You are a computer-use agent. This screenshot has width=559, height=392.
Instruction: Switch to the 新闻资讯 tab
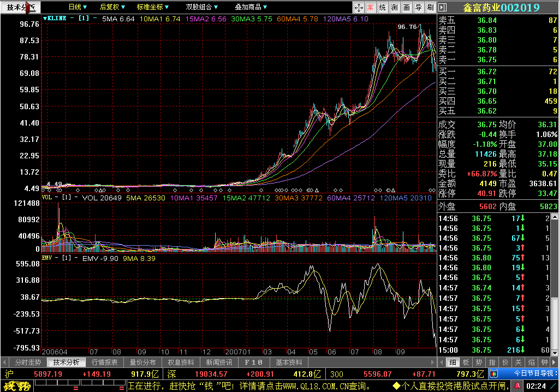(x=219, y=363)
